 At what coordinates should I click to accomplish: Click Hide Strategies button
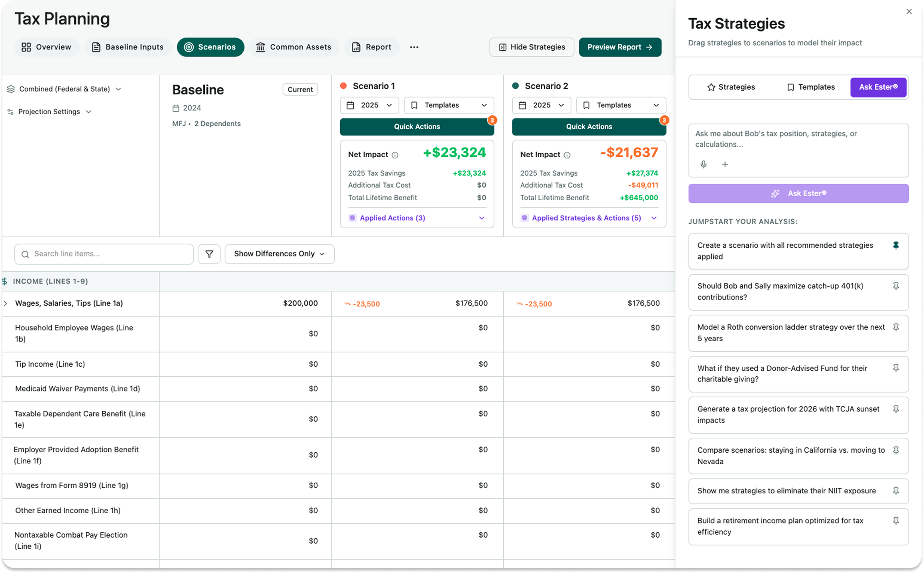point(532,47)
